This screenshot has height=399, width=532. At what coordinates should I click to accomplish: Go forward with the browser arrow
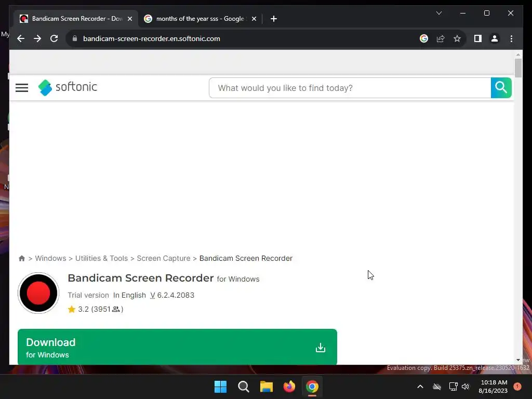pyautogui.click(x=37, y=38)
